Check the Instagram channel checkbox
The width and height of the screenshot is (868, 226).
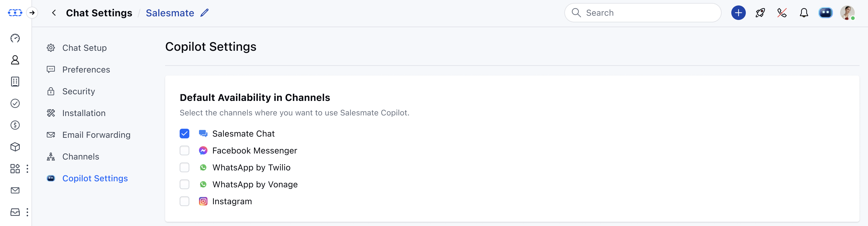(x=184, y=202)
